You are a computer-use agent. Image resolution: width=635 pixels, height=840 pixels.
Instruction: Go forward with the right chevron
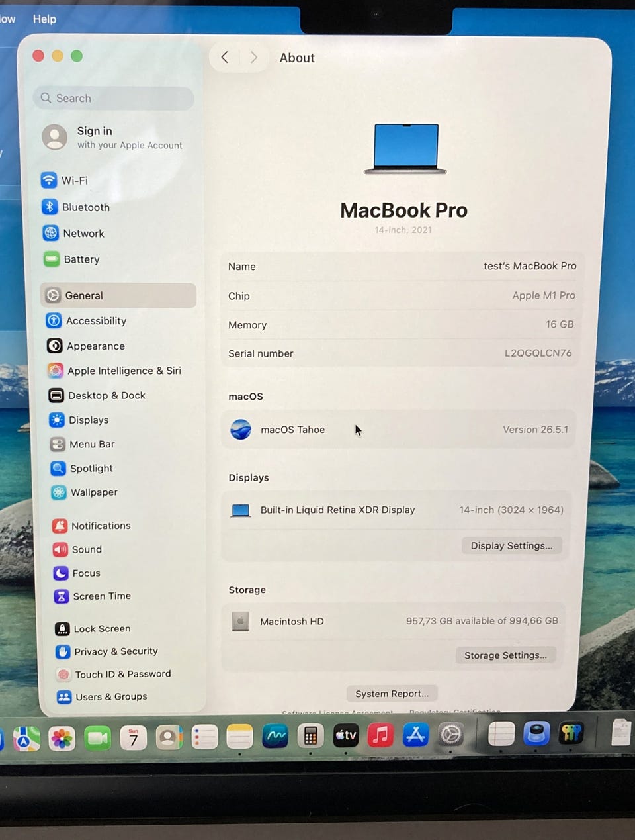(254, 57)
